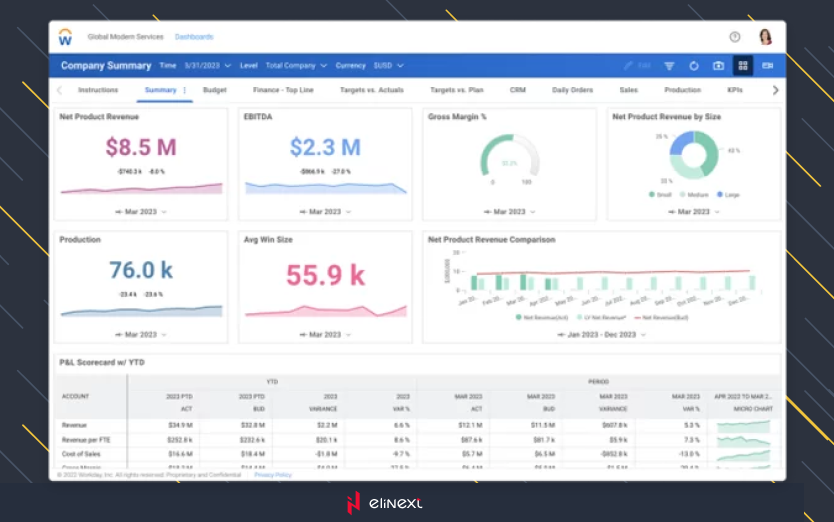
Task: Open Summary tab options menu
Action: tap(185, 90)
